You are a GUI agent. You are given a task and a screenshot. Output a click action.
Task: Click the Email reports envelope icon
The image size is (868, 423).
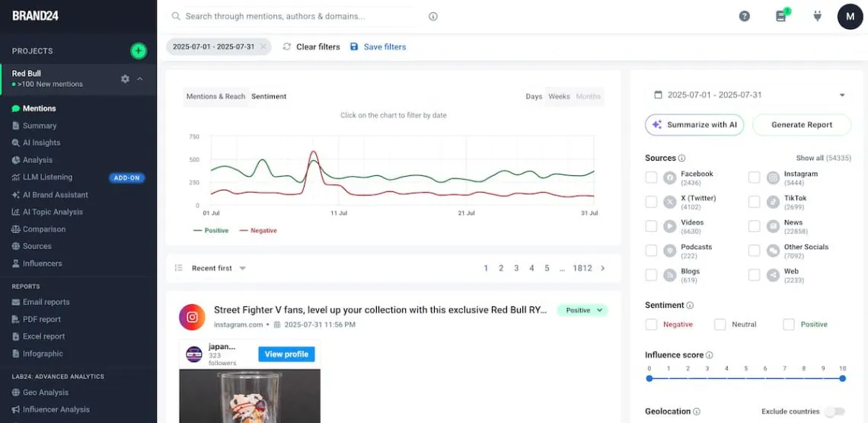click(x=15, y=302)
